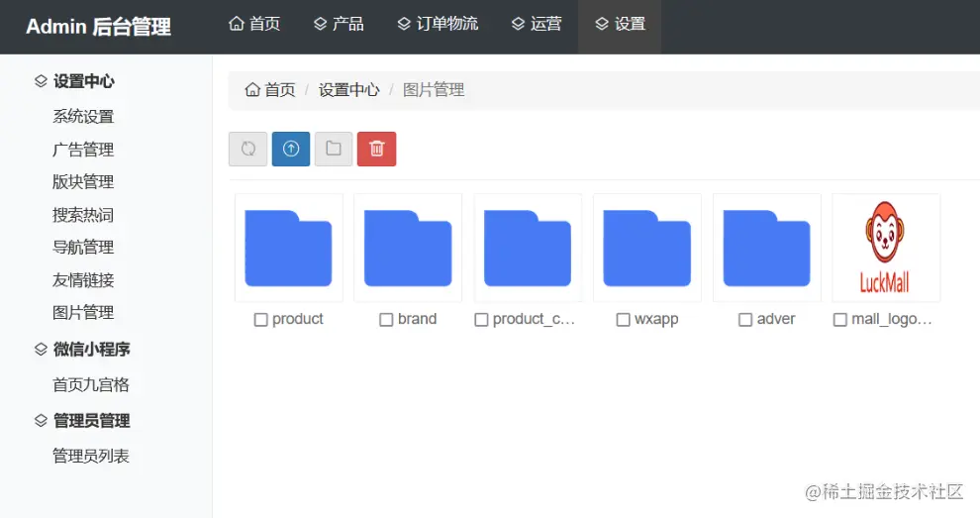Check the adver folder checkbox
The width and height of the screenshot is (980, 518).
pos(745,320)
